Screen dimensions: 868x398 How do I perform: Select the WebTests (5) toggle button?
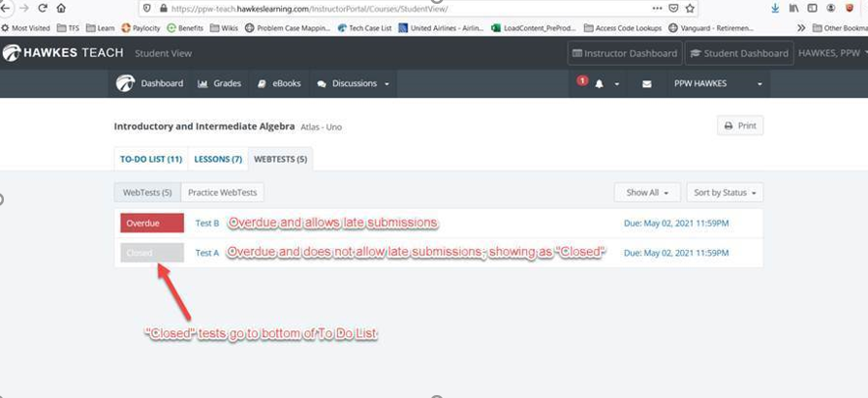click(147, 193)
